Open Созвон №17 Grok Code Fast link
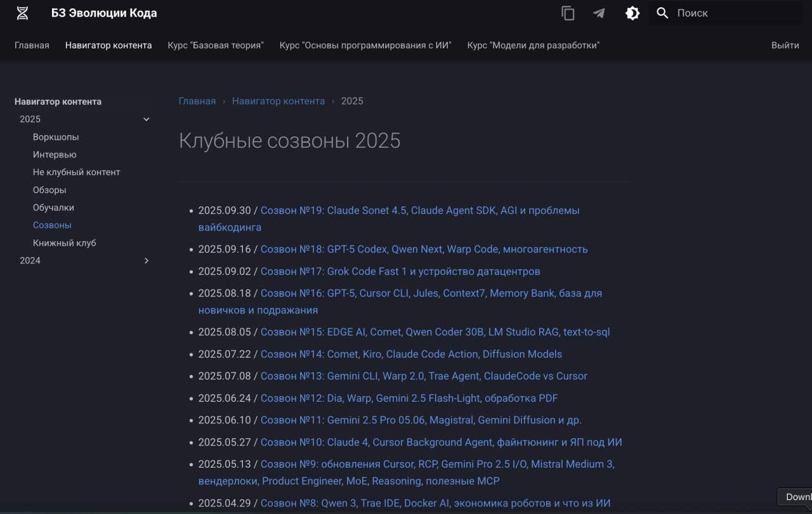 pyautogui.click(x=400, y=272)
